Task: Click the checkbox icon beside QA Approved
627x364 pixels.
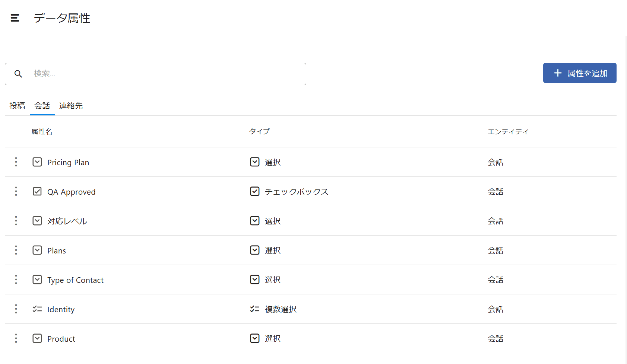Action: click(37, 191)
